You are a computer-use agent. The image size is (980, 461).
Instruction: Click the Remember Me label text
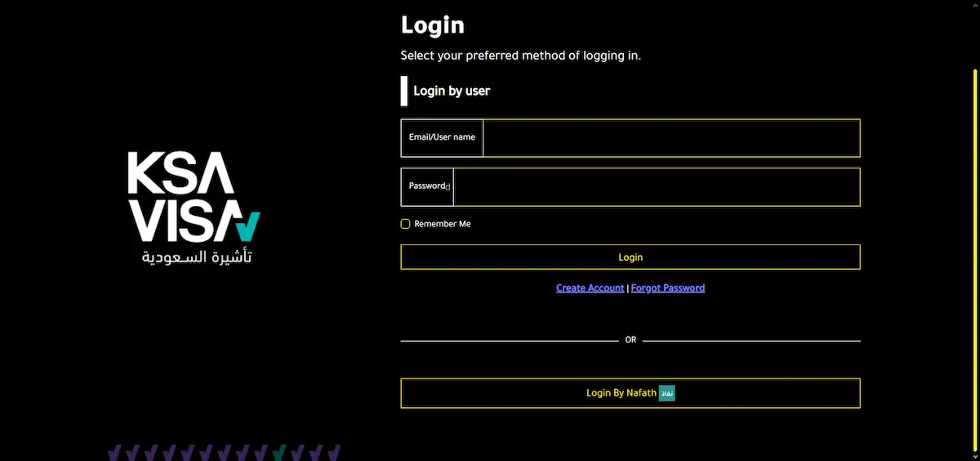click(x=443, y=224)
